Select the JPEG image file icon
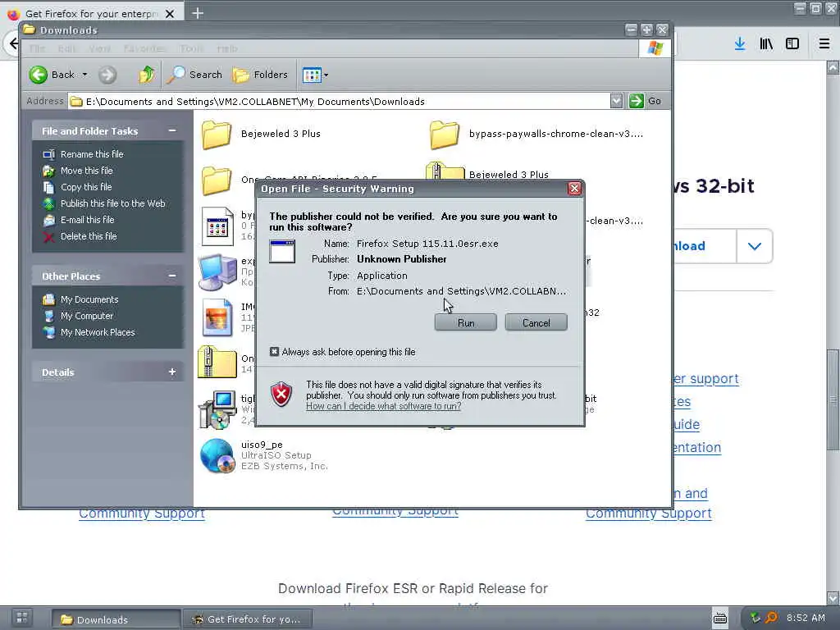The width and height of the screenshot is (840, 630). pyautogui.click(x=217, y=317)
